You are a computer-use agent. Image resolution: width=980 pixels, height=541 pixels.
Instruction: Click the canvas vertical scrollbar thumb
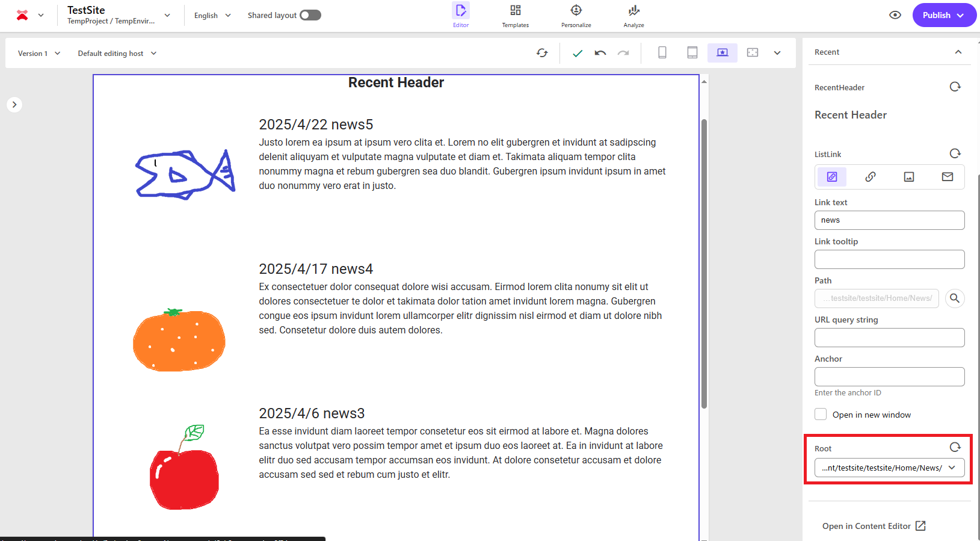704,264
